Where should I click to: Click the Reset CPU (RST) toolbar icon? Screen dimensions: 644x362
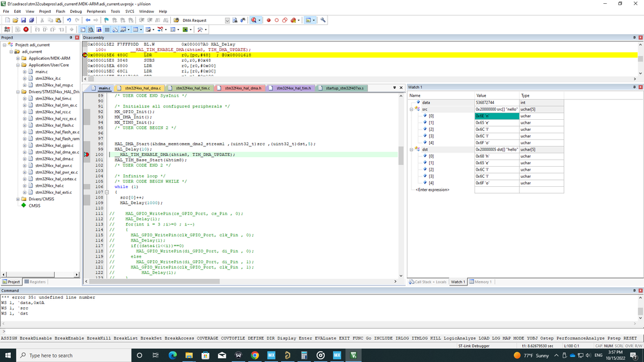pos(7,30)
